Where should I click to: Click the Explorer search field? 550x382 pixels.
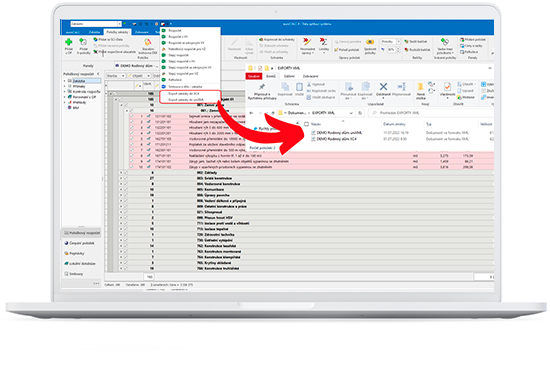tap(431, 113)
